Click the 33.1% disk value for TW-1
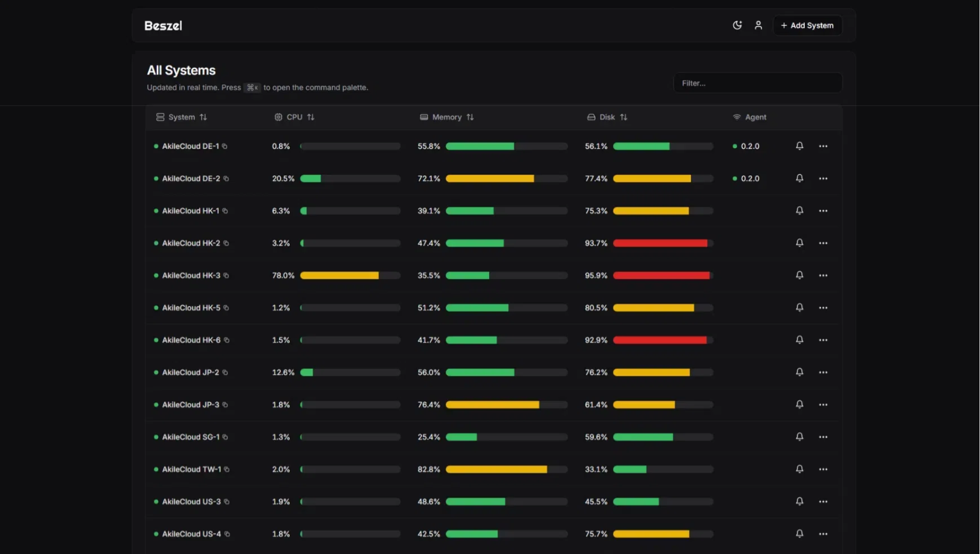The image size is (980, 554). pos(596,469)
